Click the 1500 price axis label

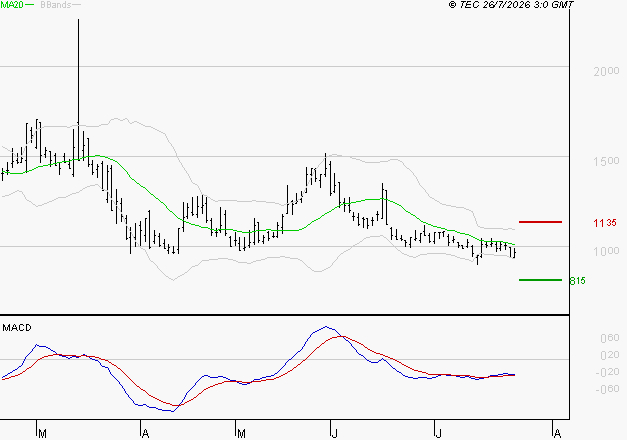coord(606,161)
